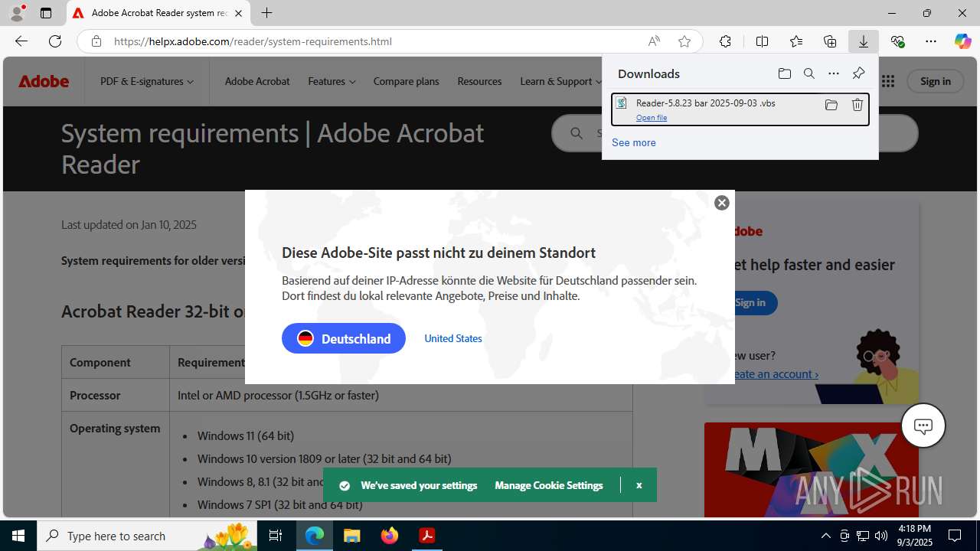
Task: Open Adobe Acrobat taskbar icon
Action: tap(427, 536)
